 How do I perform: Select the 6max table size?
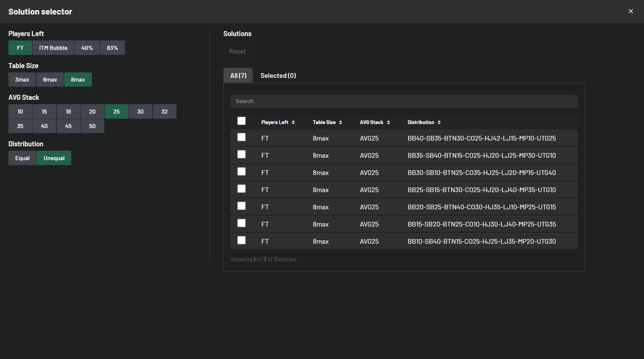(x=50, y=80)
